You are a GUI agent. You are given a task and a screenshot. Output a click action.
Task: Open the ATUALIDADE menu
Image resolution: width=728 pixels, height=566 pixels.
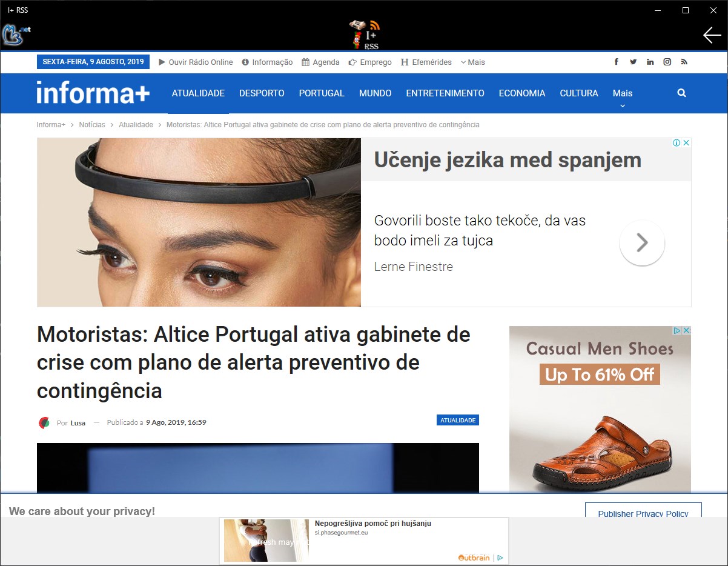coord(198,93)
